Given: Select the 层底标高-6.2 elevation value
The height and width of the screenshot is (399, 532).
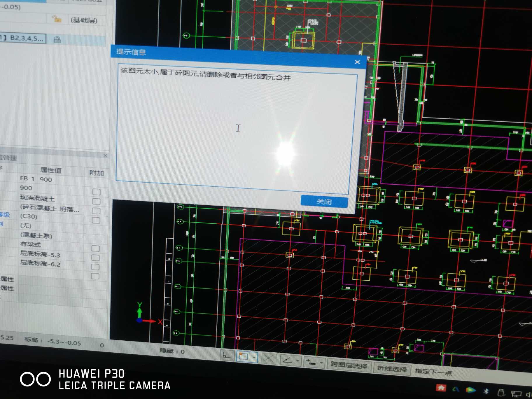Looking at the screenshot, I should (51, 263).
